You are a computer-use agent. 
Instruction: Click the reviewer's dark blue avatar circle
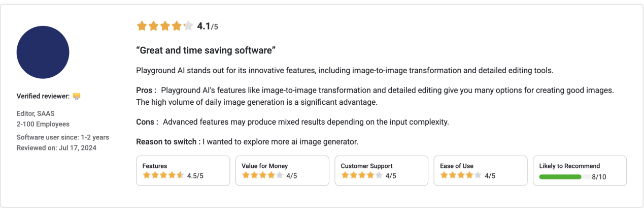(43, 52)
